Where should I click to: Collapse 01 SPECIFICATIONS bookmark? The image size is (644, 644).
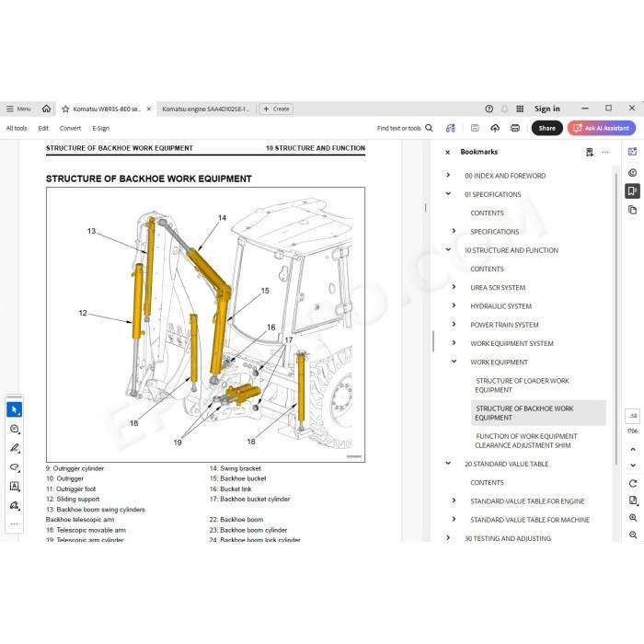click(448, 193)
